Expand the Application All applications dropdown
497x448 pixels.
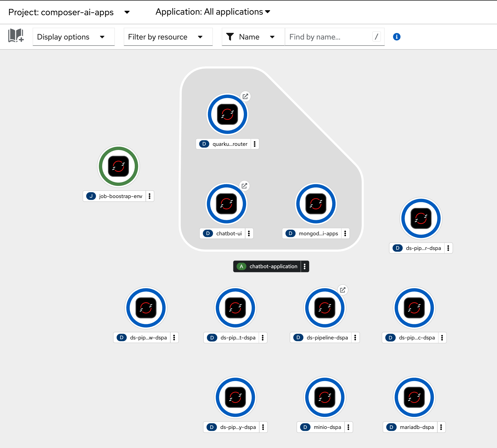click(213, 12)
